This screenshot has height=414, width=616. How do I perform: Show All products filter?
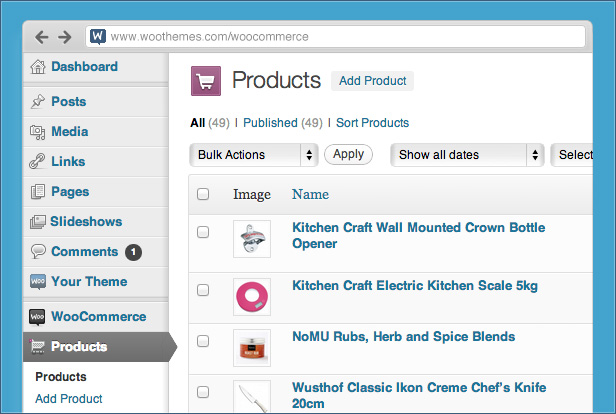198,123
